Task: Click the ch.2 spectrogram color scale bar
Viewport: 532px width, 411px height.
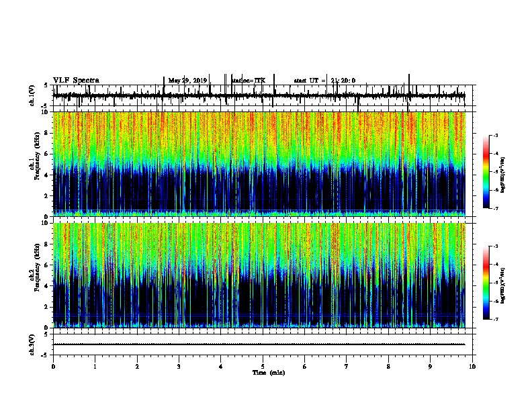Action: [x=486, y=283]
